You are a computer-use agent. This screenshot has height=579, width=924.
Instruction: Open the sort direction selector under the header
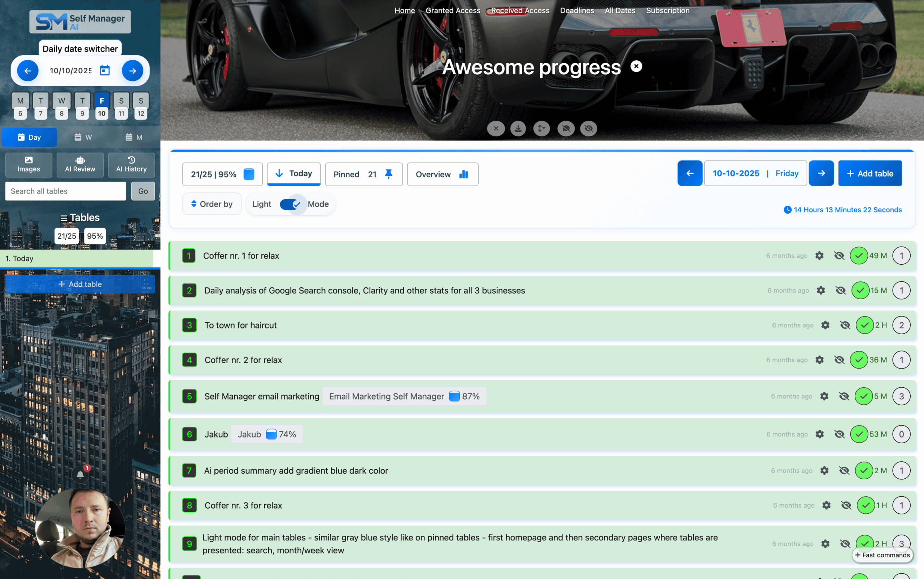(x=541, y=129)
